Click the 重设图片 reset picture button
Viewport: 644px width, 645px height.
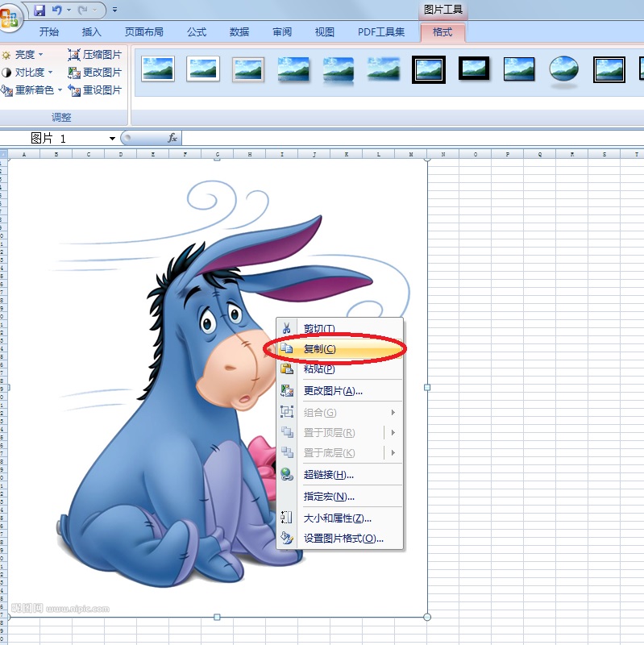94,90
